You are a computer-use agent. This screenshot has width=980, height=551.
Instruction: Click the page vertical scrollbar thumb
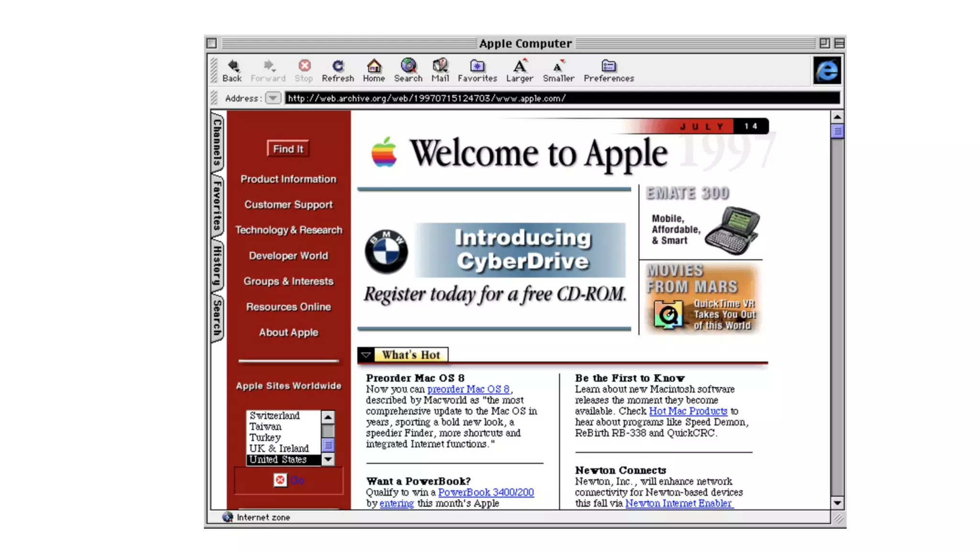[x=837, y=131]
